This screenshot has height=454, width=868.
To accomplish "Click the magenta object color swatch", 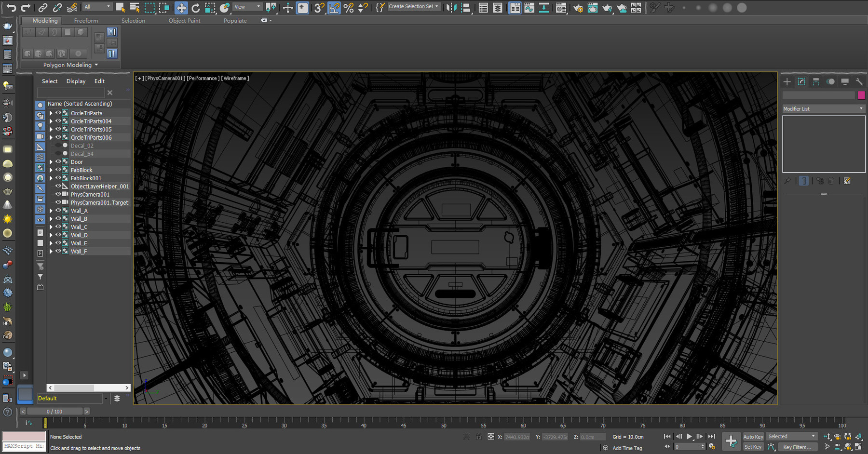I will pyautogui.click(x=861, y=95).
